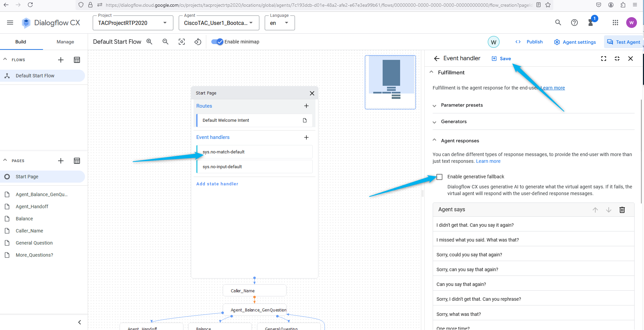
Task: Click the Publish button
Action: tap(529, 42)
